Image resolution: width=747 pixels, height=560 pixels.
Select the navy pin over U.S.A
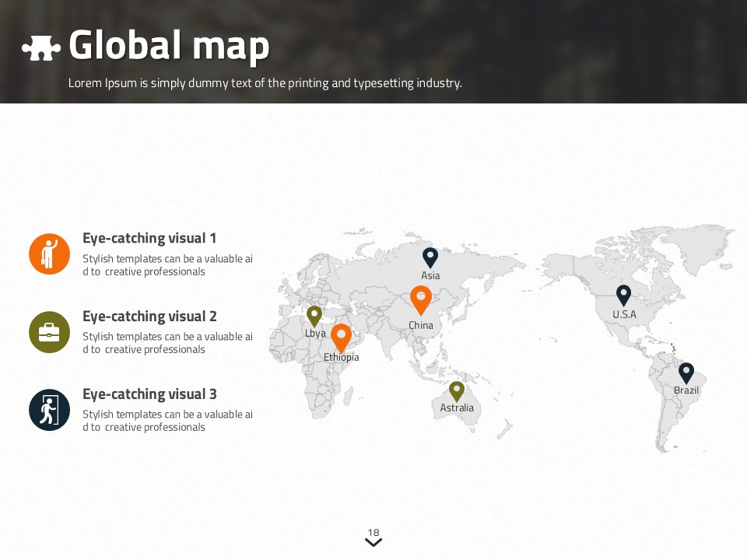pyautogui.click(x=623, y=295)
